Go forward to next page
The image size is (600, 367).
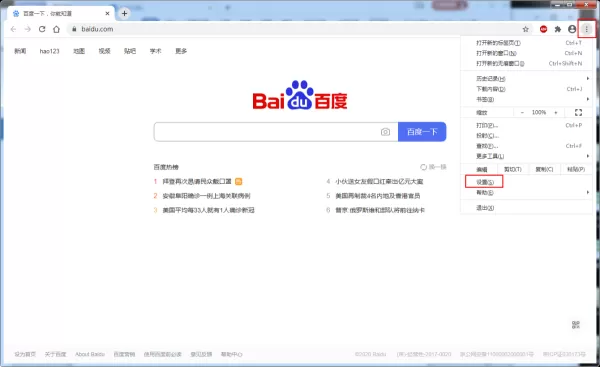click(28, 29)
